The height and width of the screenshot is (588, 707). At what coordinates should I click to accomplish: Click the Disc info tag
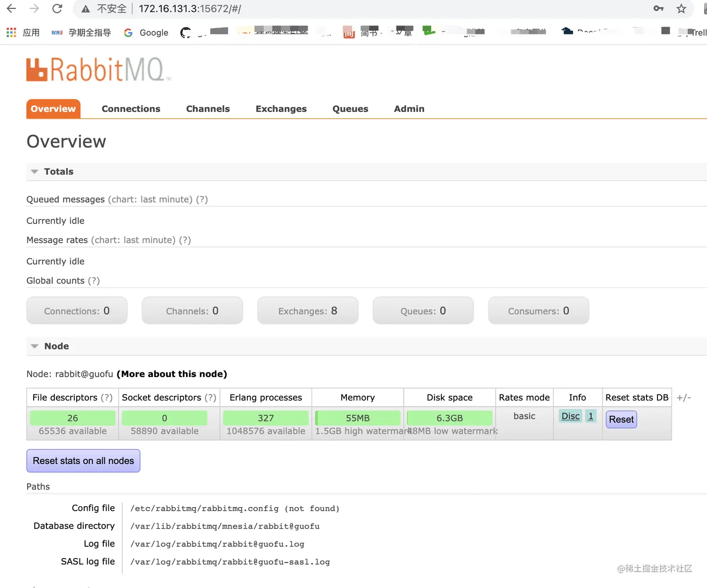click(x=570, y=416)
